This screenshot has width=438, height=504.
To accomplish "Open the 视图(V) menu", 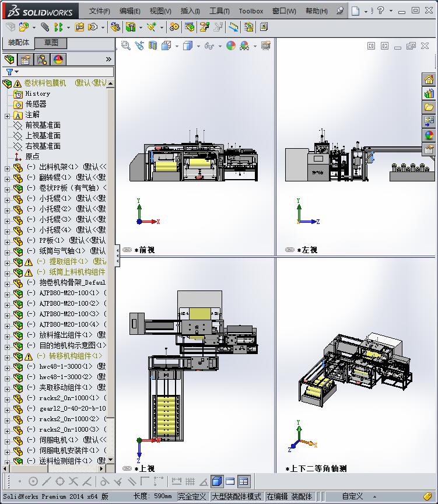I will pyautogui.click(x=160, y=11).
